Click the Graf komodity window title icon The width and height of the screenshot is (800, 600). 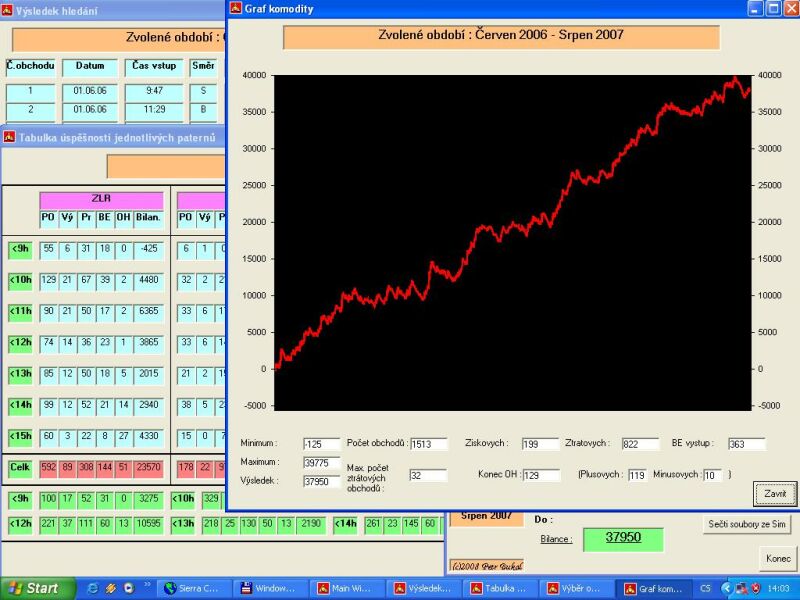(x=235, y=8)
